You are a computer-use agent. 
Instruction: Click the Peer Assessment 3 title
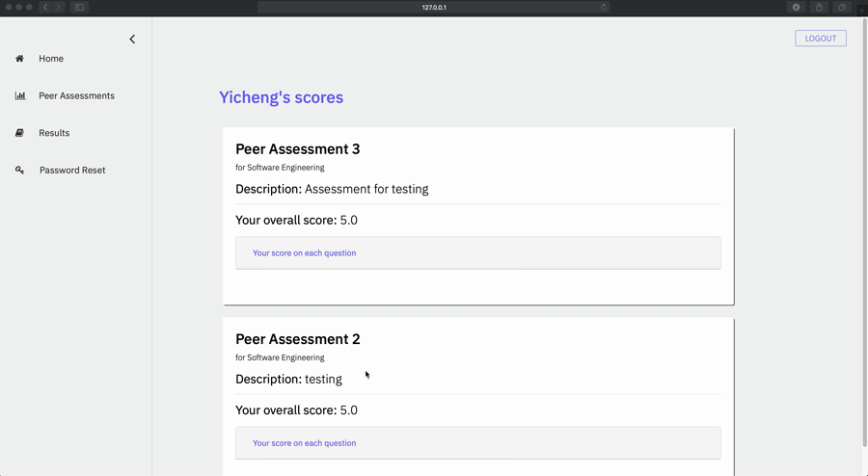click(x=298, y=149)
